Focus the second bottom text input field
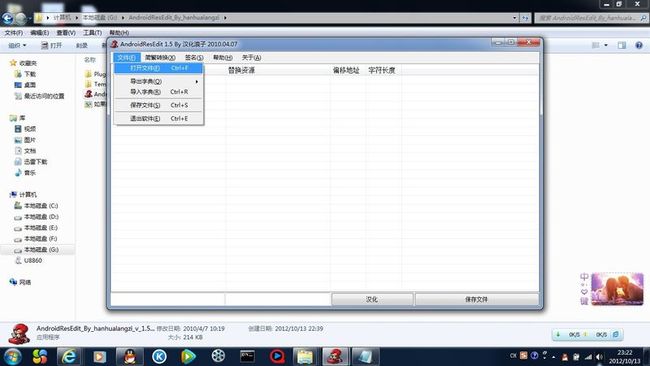 click(x=278, y=299)
